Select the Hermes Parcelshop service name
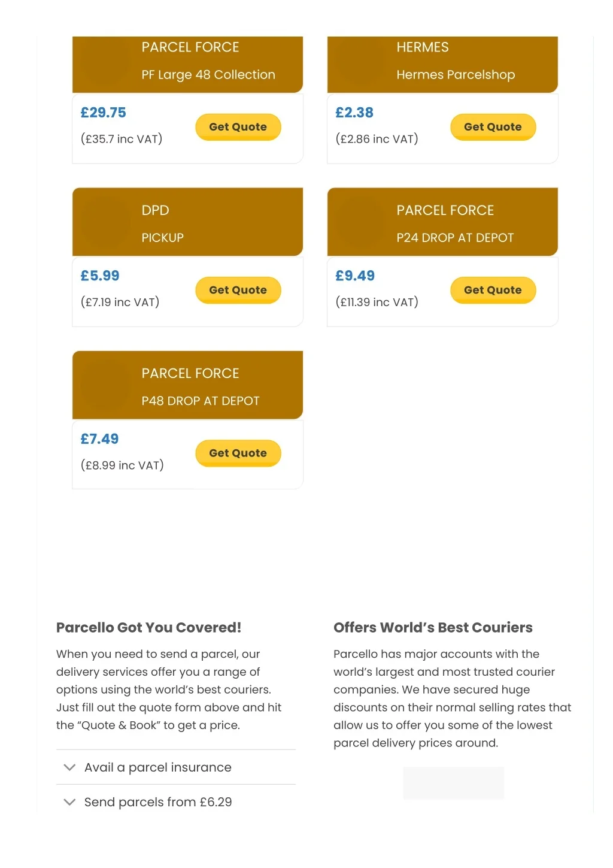Viewport: 613px width, 868px height. [456, 75]
